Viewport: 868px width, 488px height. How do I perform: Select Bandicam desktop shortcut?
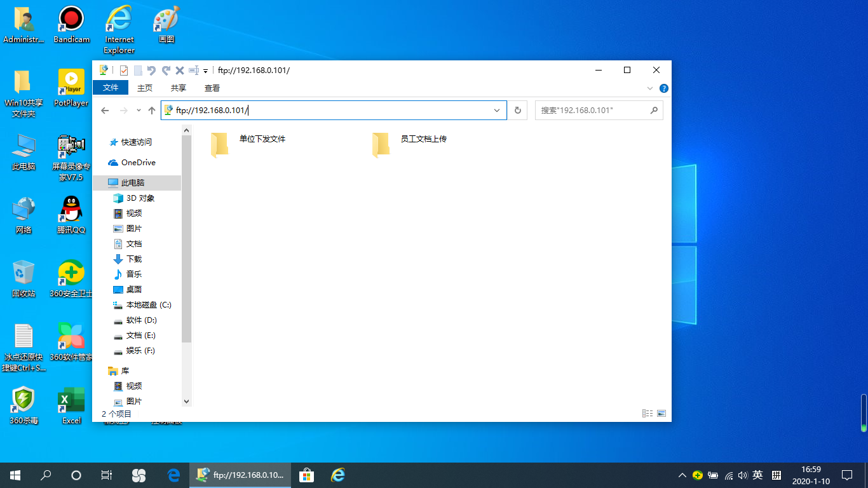(72, 25)
